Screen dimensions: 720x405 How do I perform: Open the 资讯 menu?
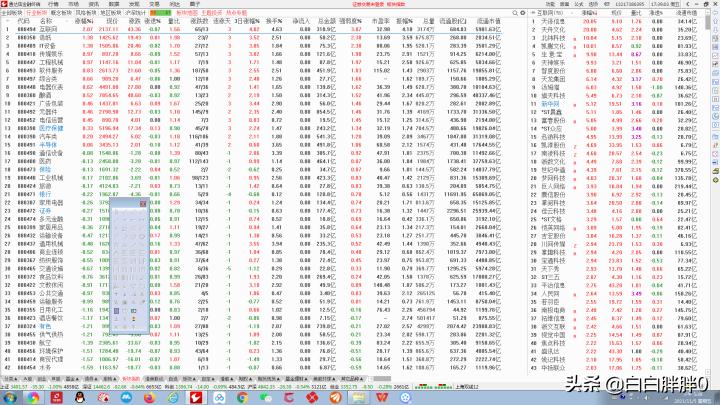[94, 4]
